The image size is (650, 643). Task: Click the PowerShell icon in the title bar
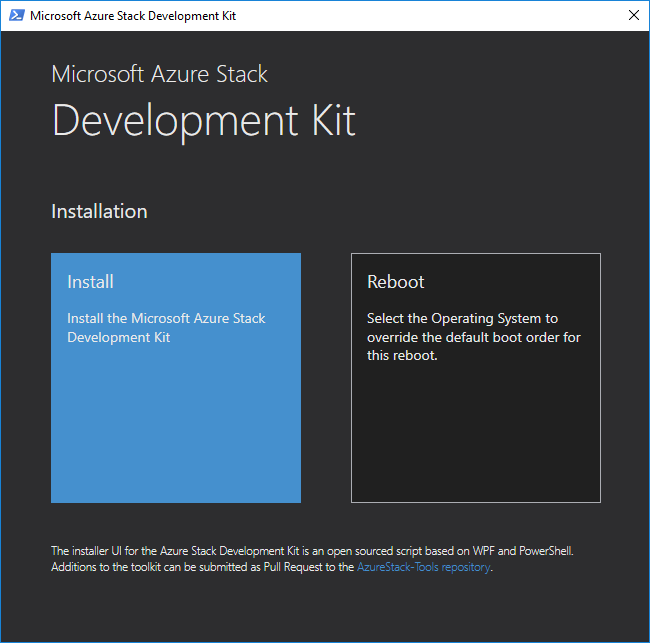click(16, 16)
